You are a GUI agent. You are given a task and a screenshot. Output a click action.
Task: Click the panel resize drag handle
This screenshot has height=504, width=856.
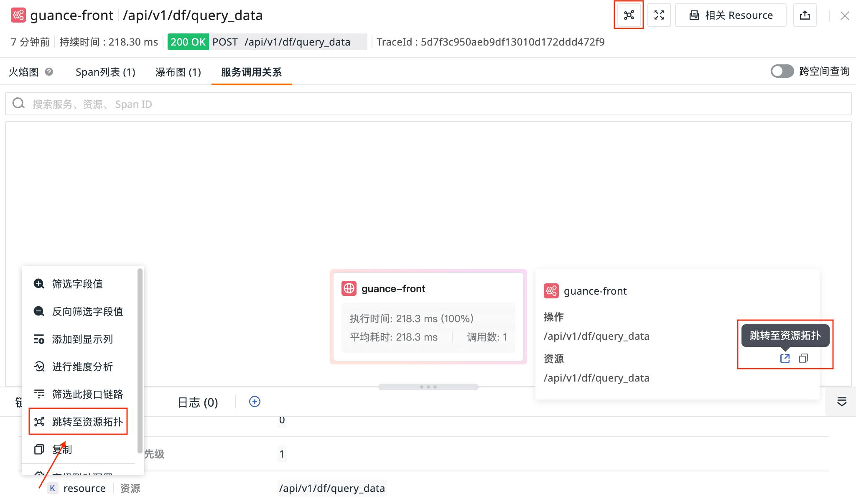coord(428,387)
